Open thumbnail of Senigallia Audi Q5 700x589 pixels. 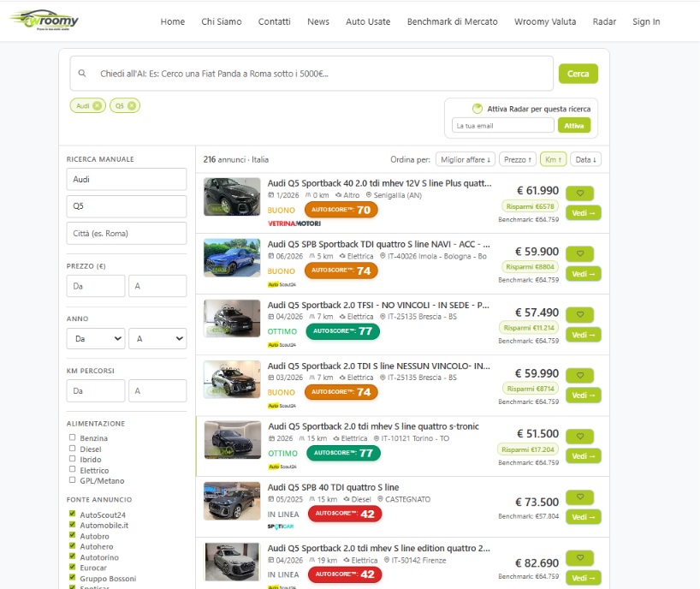click(232, 197)
